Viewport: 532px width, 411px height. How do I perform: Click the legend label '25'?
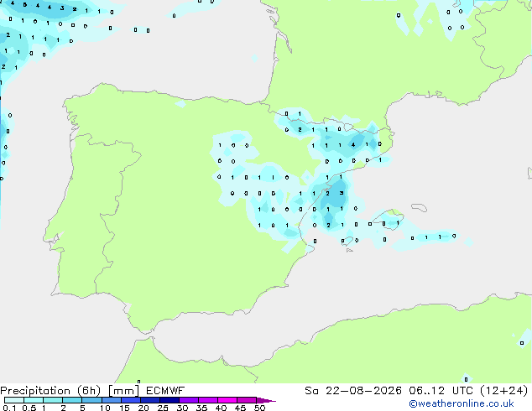coord(163,408)
